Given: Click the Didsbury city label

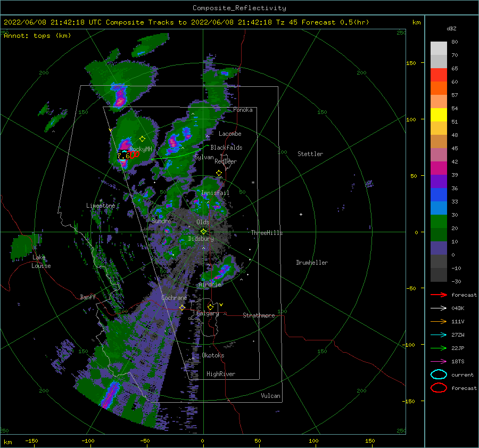Looking at the screenshot, I should click(201, 239).
